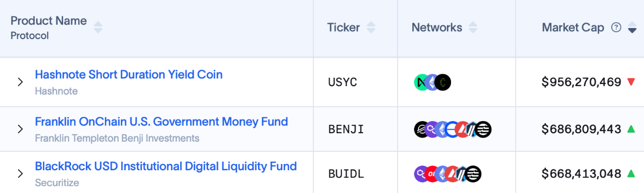This screenshot has width=644, height=193.
Task: Expand the Franklin OnChain Money Fund row
Action: (x=20, y=129)
